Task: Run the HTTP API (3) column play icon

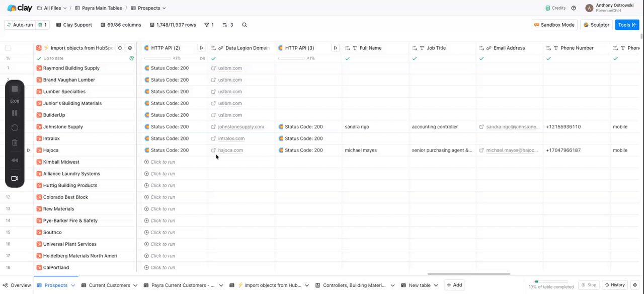Action: click(336, 48)
